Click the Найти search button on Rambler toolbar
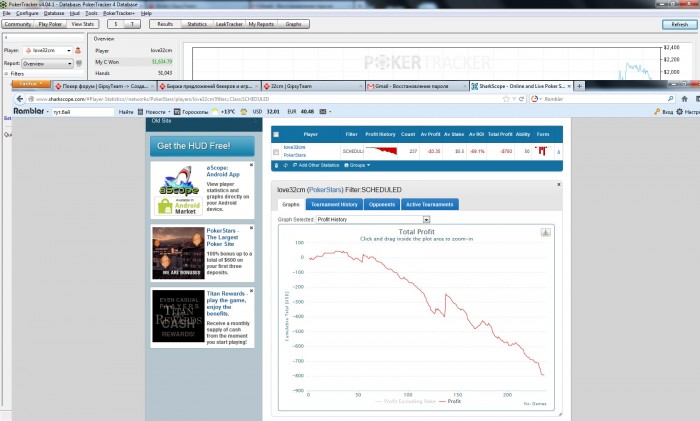This screenshot has height=421, width=700. click(126, 112)
